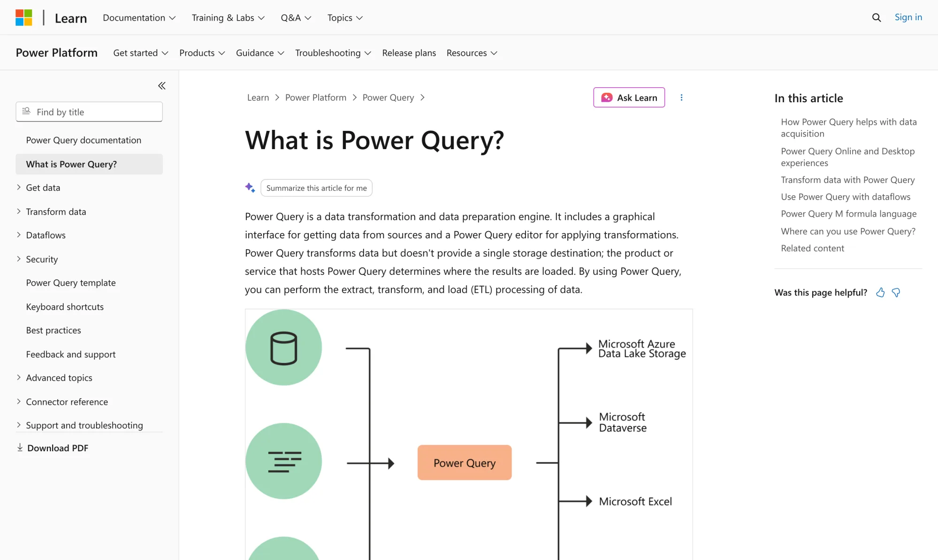This screenshot has height=560, width=938.
Task: Click the filter icon in Find by title
Action: 26,111
